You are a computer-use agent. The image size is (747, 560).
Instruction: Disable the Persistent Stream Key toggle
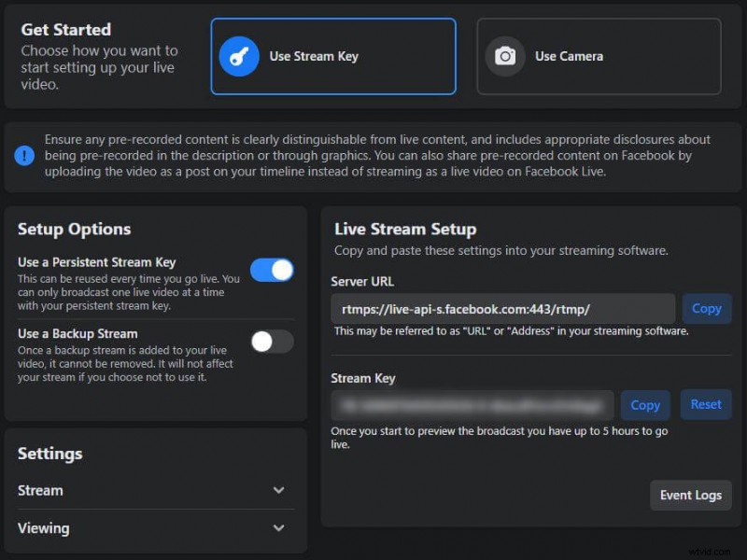click(271, 268)
